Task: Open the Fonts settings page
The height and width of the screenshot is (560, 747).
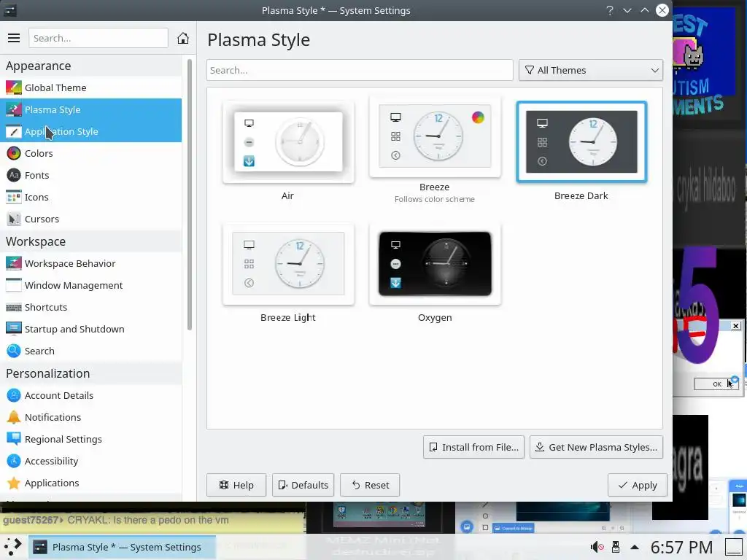Action: (x=90, y=175)
